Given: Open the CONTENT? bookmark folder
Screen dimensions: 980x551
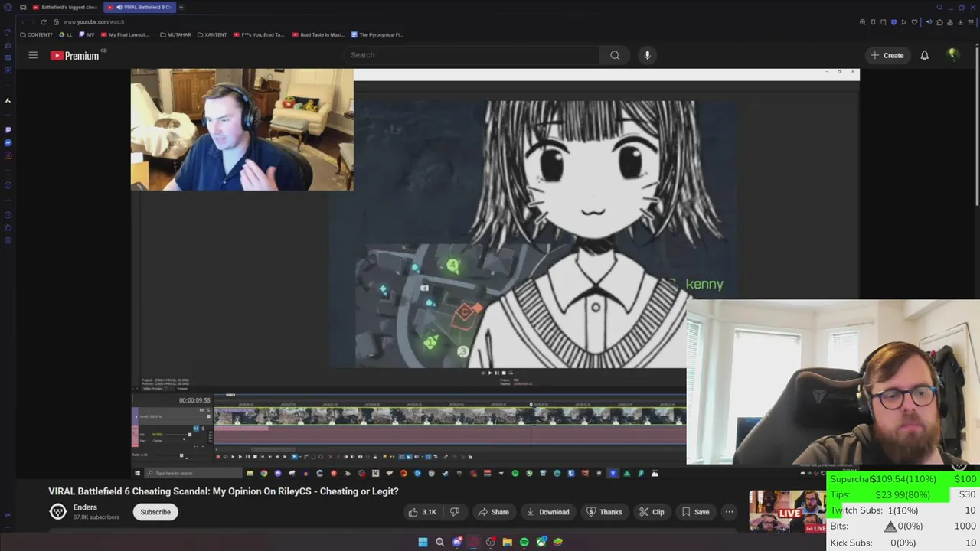Looking at the screenshot, I should tap(37, 34).
